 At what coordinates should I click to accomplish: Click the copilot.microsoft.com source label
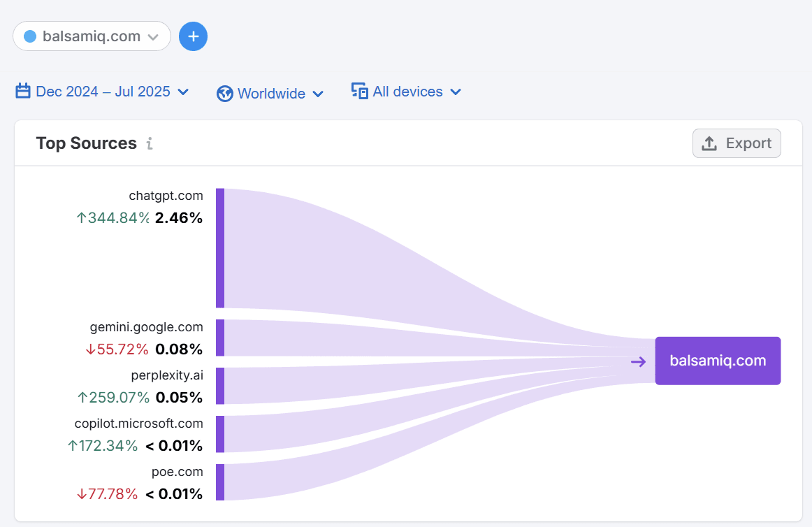pos(138,423)
